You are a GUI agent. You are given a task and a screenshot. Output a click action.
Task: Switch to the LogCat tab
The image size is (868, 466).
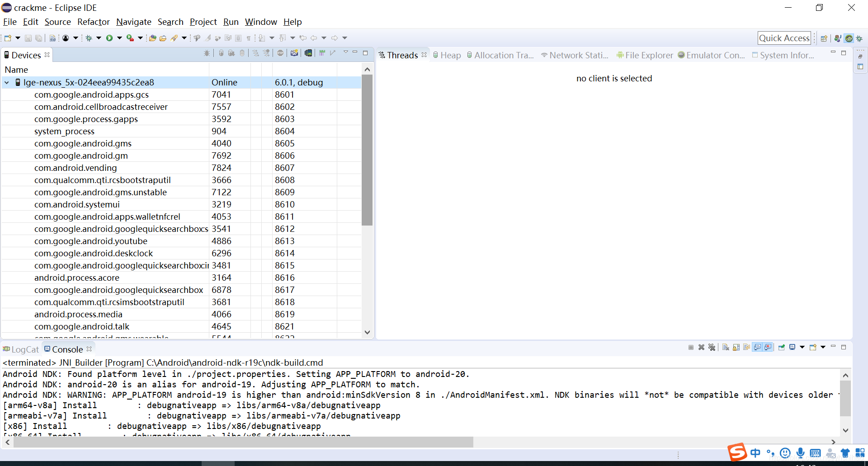21,349
